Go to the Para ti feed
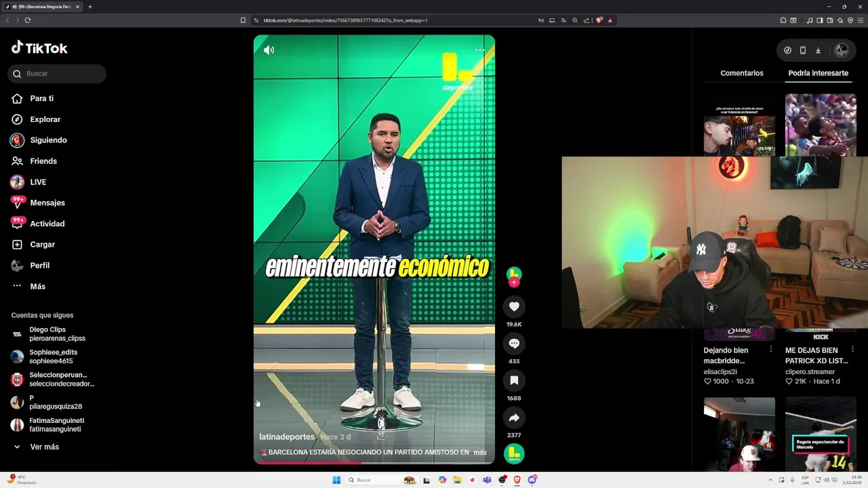 [33, 98]
